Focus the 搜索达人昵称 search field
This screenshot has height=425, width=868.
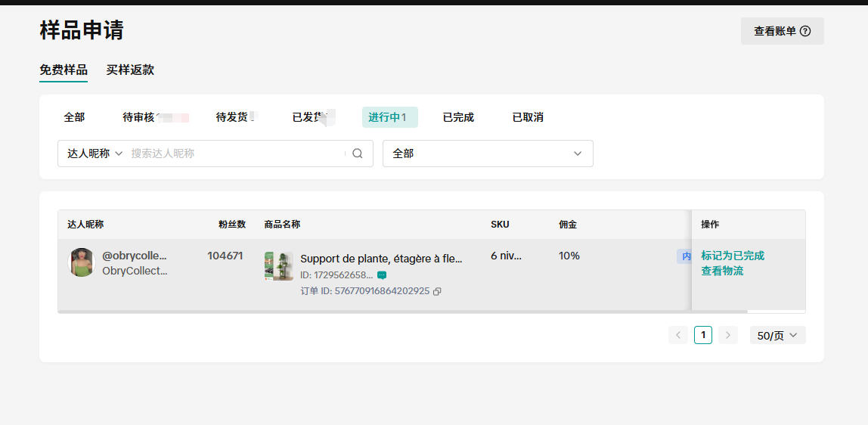click(x=236, y=154)
